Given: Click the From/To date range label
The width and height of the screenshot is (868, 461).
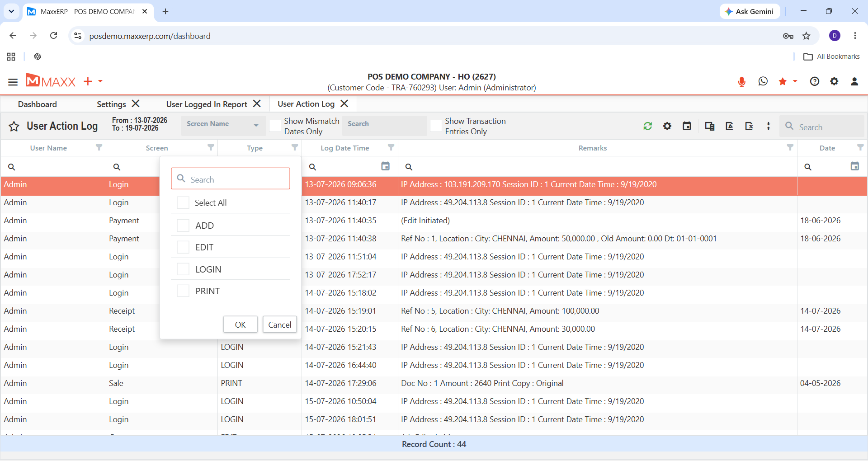Looking at the screenshot, I should coord(140,124).
